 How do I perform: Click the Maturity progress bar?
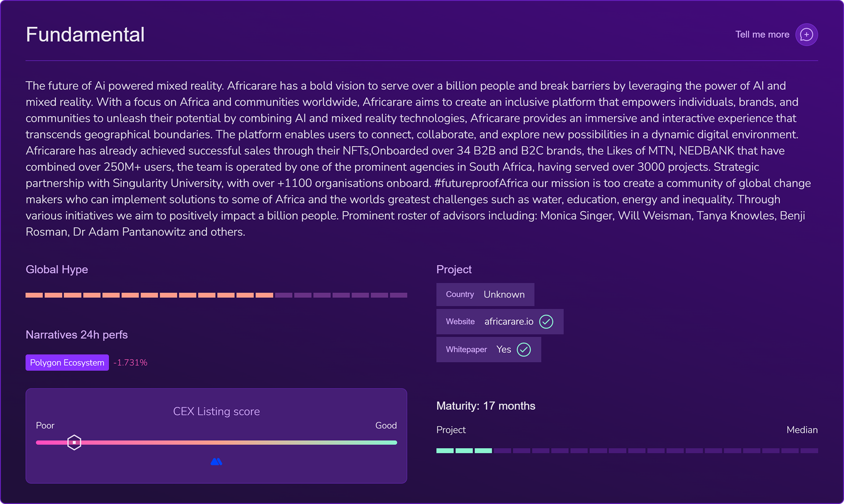click(x=627, y=450)
